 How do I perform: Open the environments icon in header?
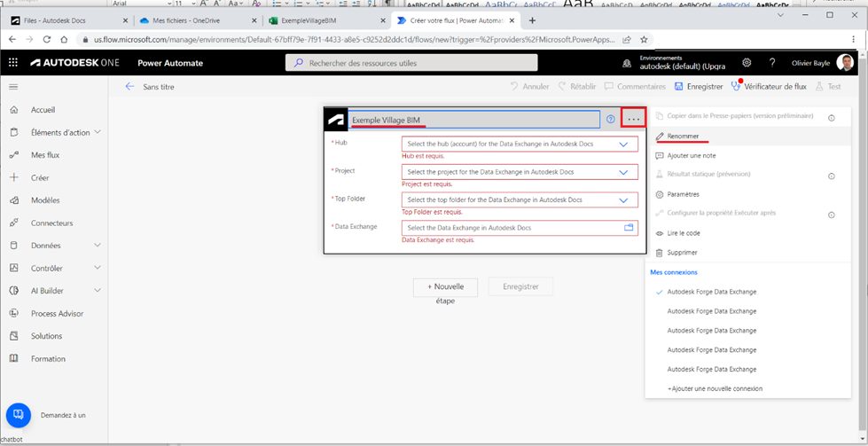(627, 63)
